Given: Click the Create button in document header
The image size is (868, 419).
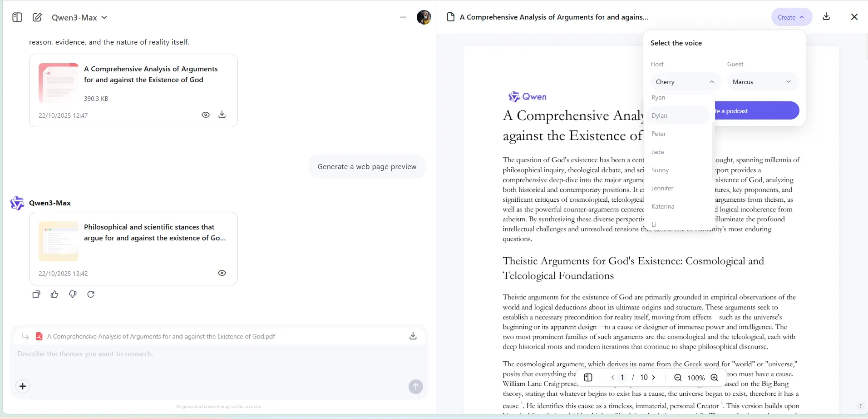Looking at the screenshot, I should tap(790, 17).
